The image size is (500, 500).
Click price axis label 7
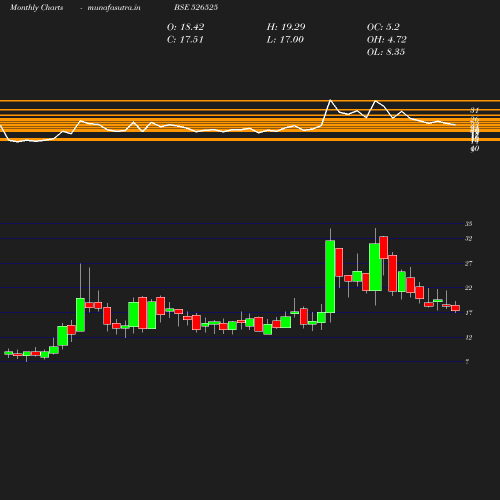pyautogui.click(x=467, y=362)
